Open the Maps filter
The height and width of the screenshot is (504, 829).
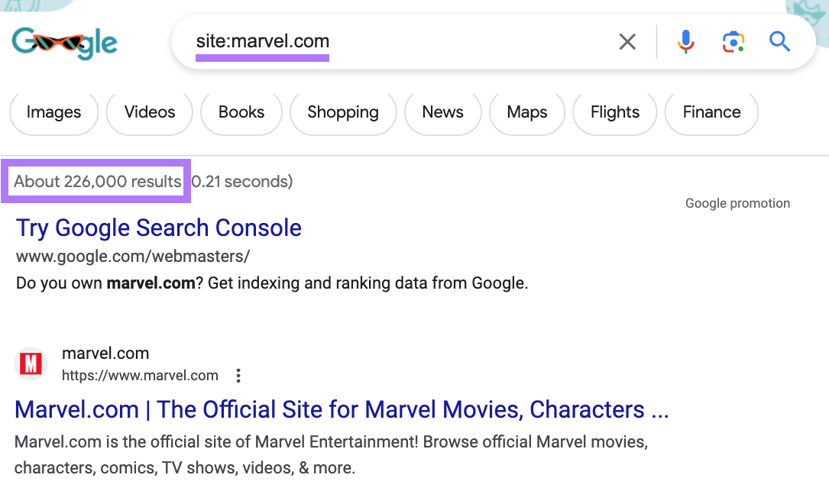pos(526,112)
